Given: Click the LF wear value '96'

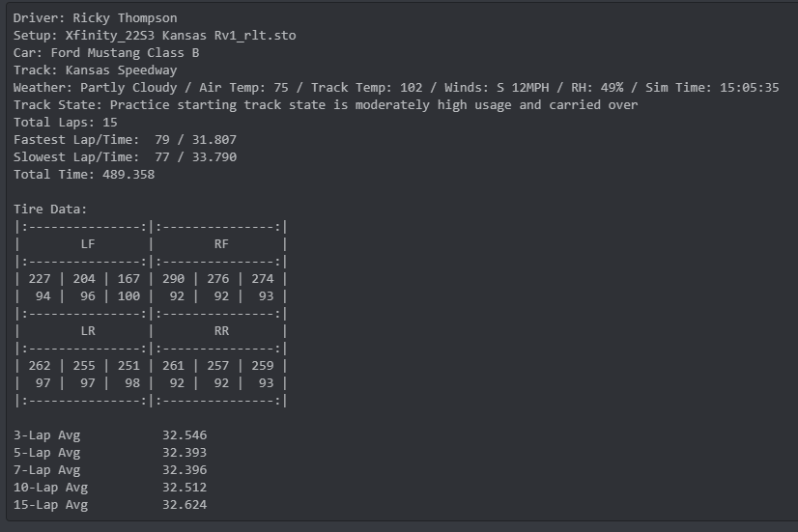Looking at the screenshot, I should (88, 296).
